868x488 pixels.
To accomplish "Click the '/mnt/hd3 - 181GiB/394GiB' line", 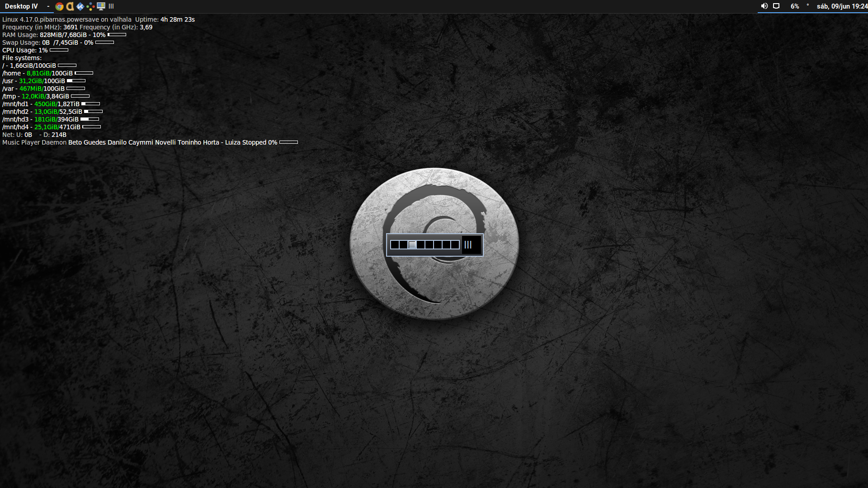I will coord(40,119).
